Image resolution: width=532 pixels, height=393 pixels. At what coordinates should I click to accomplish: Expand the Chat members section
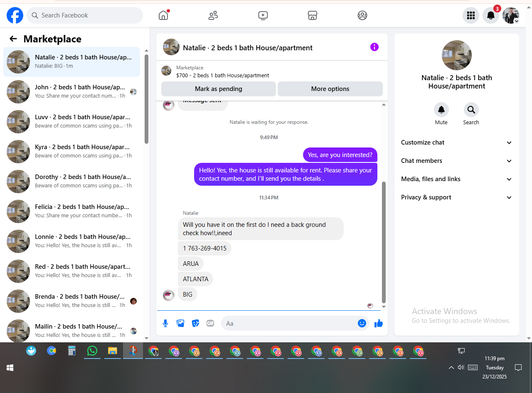click(456, 161)
